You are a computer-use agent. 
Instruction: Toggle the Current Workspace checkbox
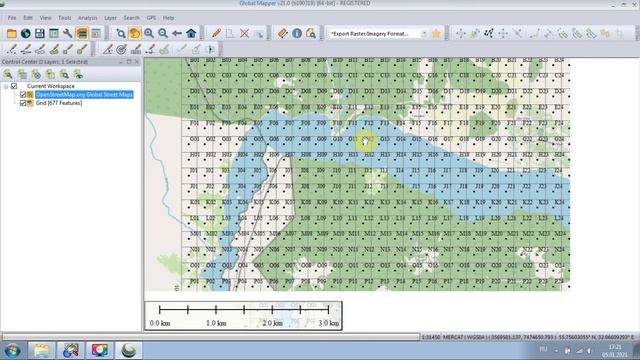pyautogui.click(x=14, y=86)
